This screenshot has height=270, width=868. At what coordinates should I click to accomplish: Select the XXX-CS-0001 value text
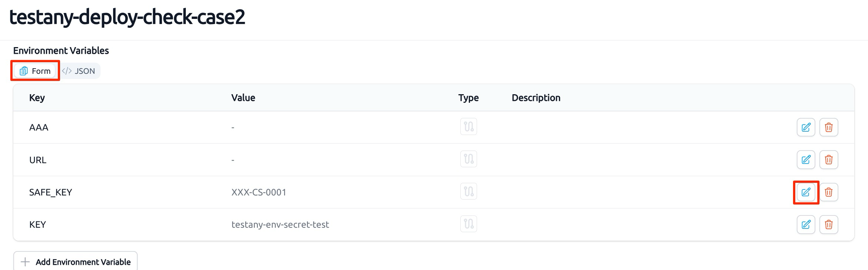click(259, 192)
